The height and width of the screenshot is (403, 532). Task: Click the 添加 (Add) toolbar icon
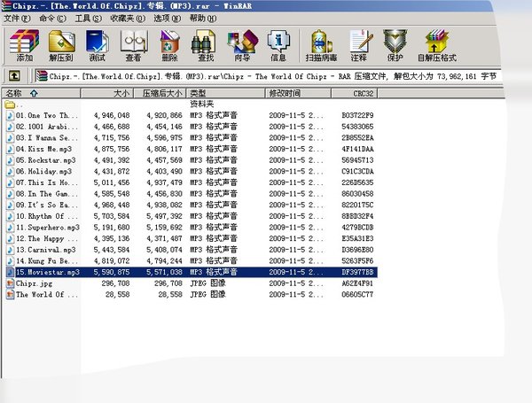(24, 45)
